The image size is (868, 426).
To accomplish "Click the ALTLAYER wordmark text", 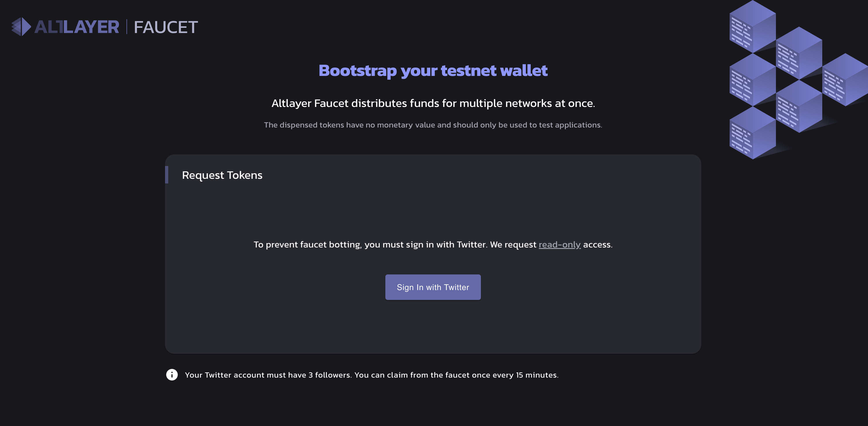I will click(77, 27).
